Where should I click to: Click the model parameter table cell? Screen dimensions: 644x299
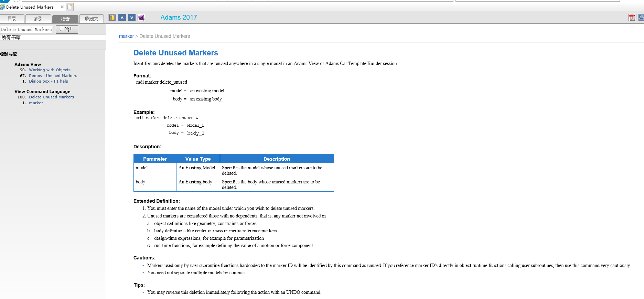[x=155, y=170]
